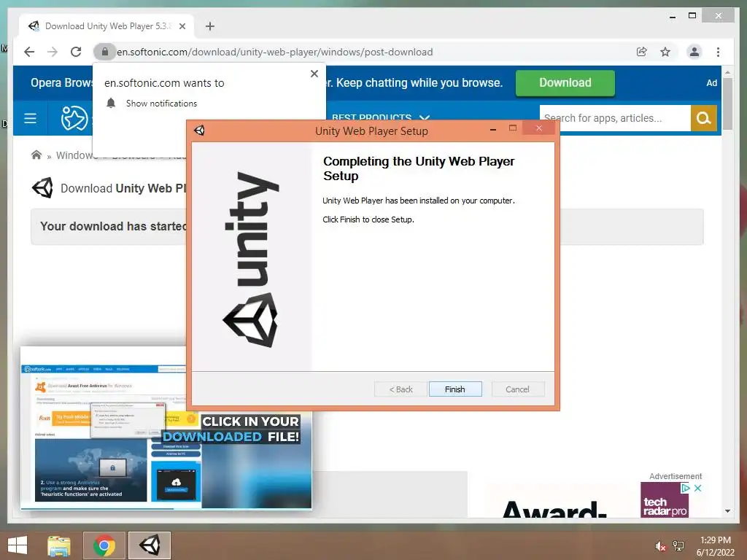Click Your download has started text
747x560 pixels.
coord(113,226)
